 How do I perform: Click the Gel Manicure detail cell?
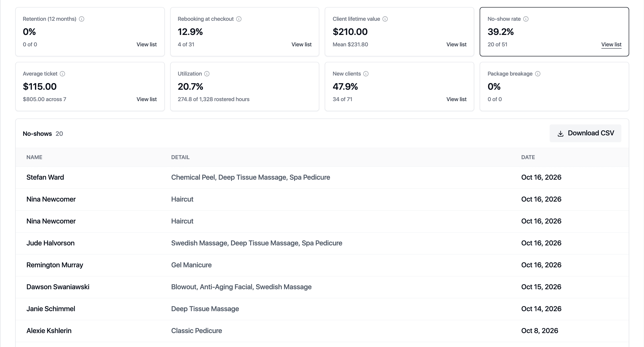(x=191, y=265)
